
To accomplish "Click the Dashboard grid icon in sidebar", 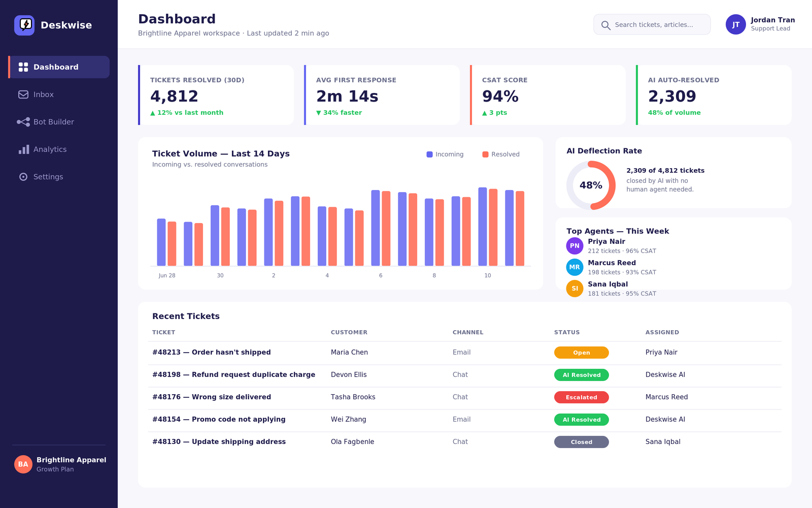I will point(23,67).
